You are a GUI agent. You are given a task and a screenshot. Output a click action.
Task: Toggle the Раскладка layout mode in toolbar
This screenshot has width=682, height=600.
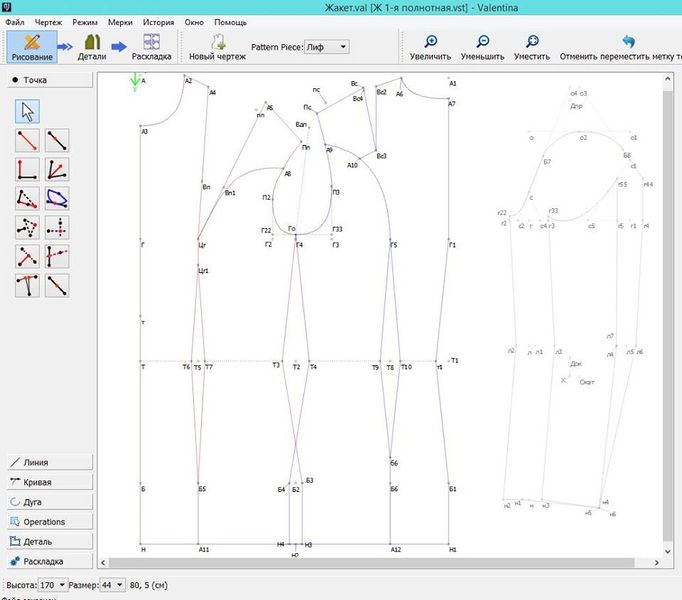pos(152,47)
